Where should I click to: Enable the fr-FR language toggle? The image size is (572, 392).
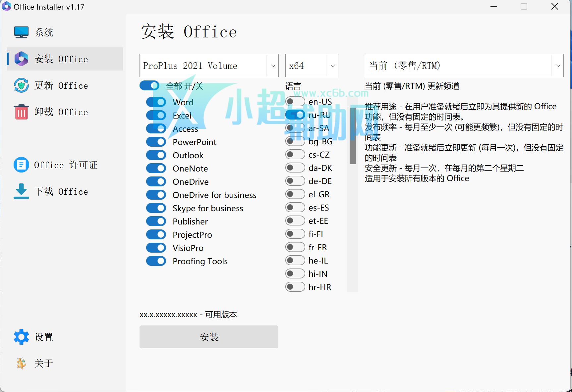coord(295,247)
